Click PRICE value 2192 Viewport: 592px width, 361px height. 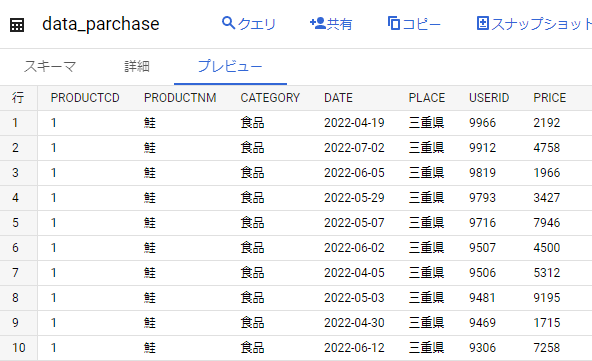(x=547, y=123)
